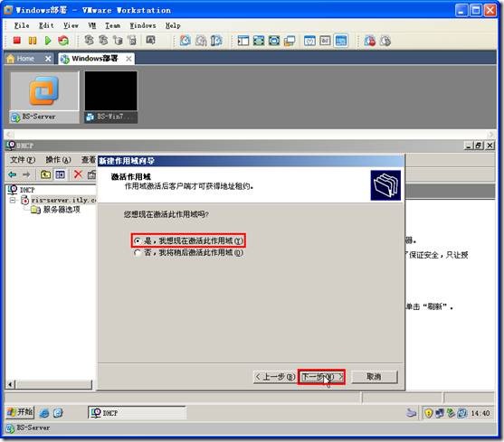This screenshot has height=442, width=504.
Task: Click the up one level folder icon in DHCP
Action: coord(45,174)
